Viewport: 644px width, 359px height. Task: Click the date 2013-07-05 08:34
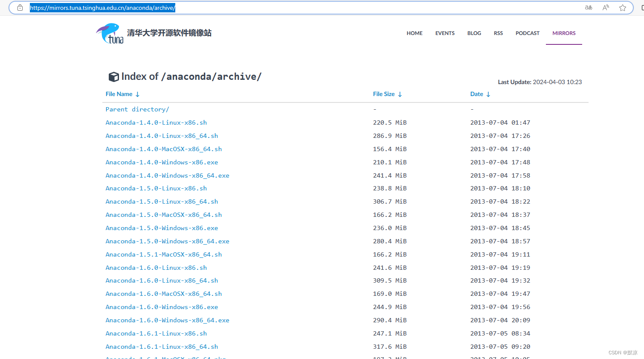pyautogui.click(x=500, y=334)
